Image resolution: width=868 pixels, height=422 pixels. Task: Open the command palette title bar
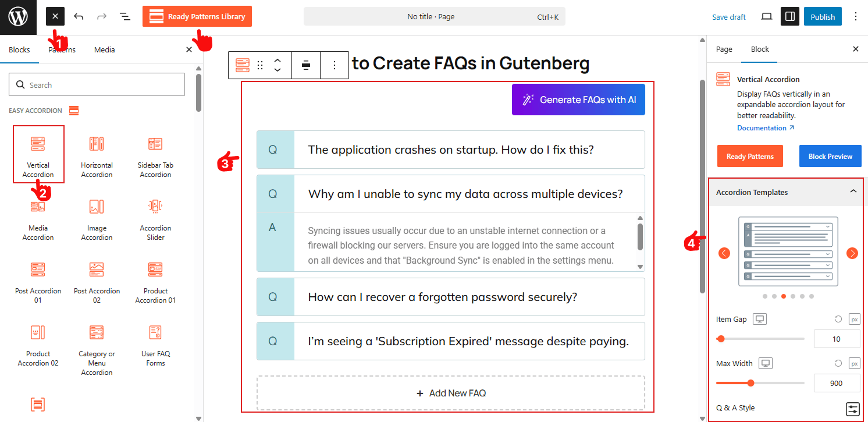click(434, 17)
